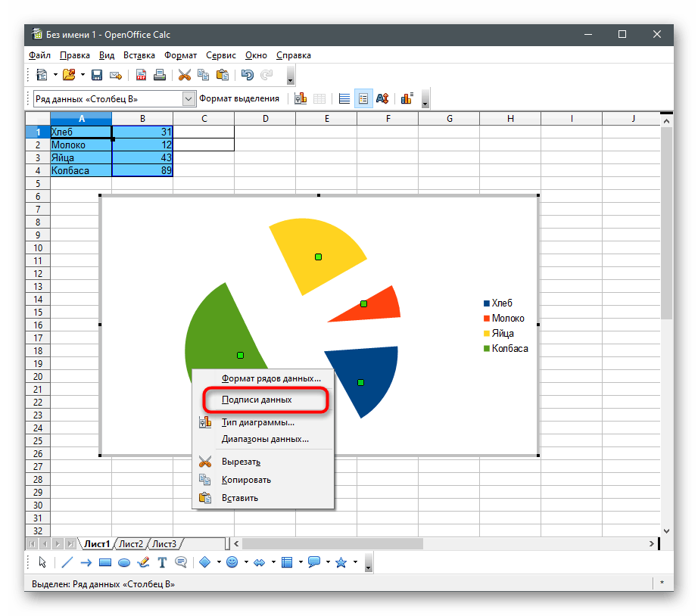698x616 pixels.
Task: Open the Формат menu
Action: [x=180, y=55]
